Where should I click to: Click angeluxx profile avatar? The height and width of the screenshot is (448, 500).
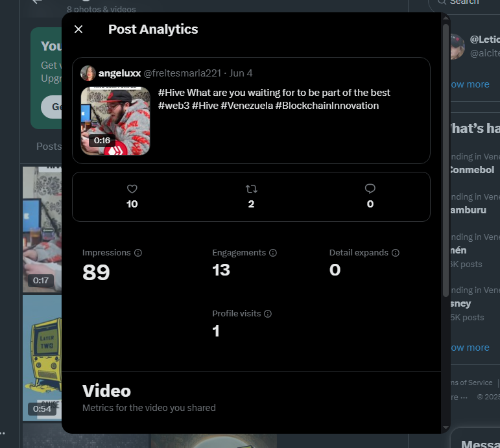coord(88,73)
